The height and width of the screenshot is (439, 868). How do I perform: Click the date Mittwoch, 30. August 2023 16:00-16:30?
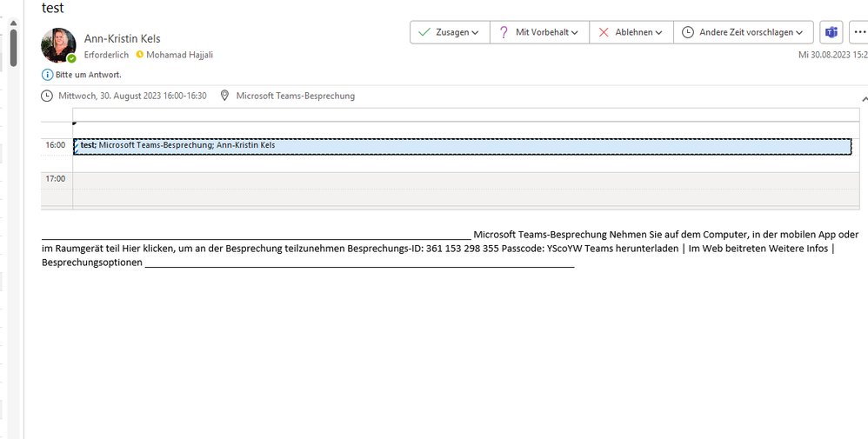point(132,96)
